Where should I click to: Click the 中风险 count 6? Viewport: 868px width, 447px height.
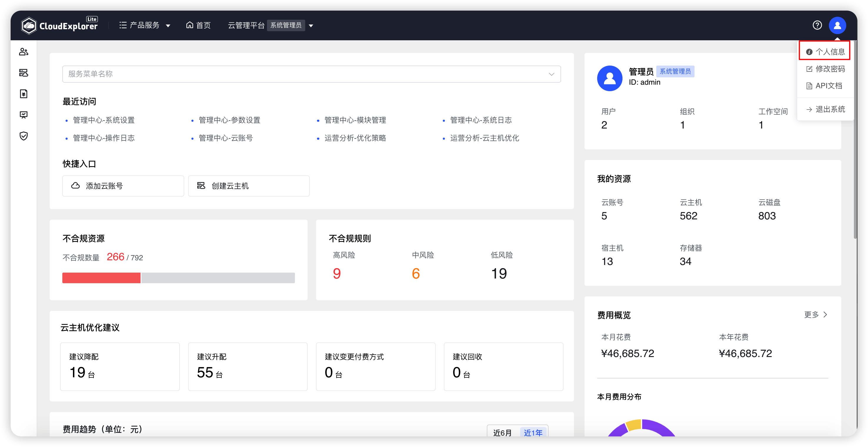click(x=416, y=273)
